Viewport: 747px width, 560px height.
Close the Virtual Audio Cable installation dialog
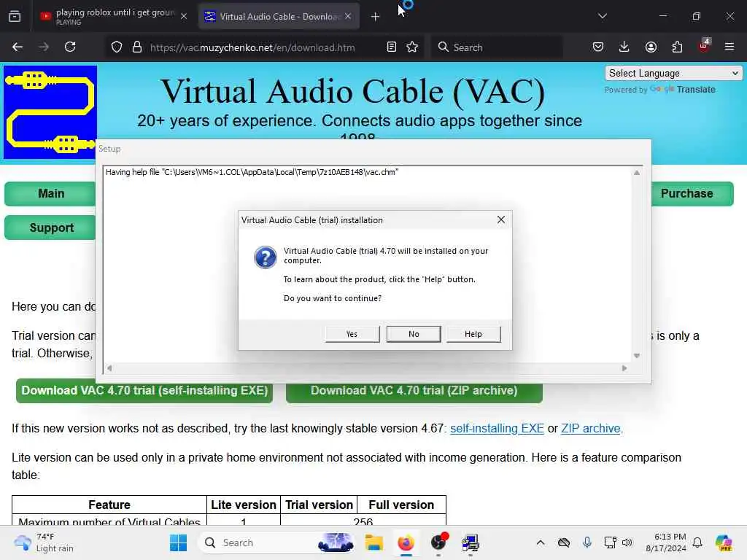(500, 219)
